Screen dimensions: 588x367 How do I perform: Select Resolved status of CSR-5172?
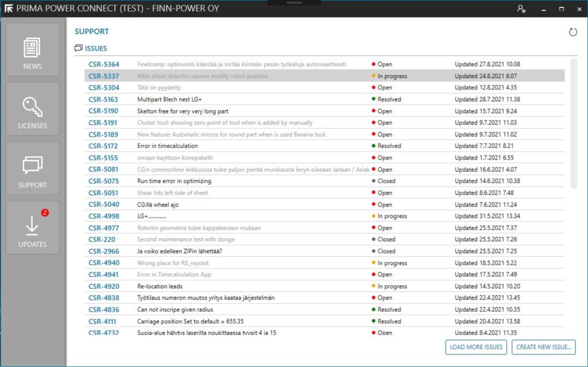[389, 146]
